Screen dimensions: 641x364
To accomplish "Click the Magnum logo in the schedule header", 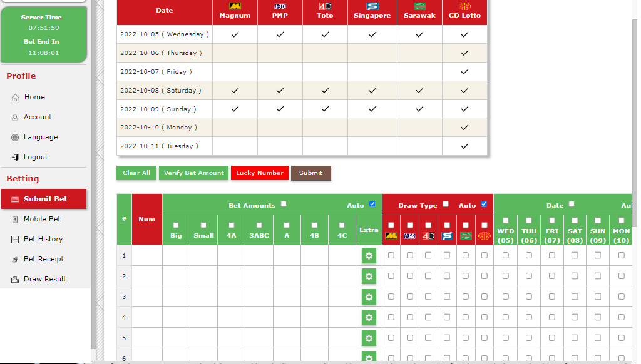I will click(x=235, y=6).
